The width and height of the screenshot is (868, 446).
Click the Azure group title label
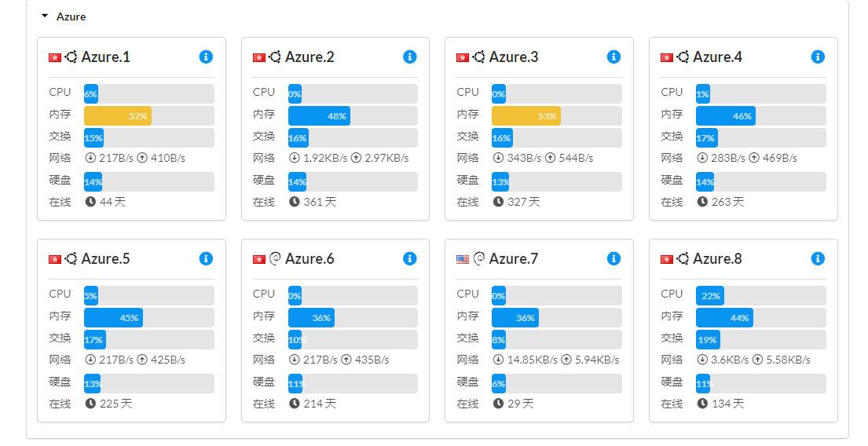71,16
